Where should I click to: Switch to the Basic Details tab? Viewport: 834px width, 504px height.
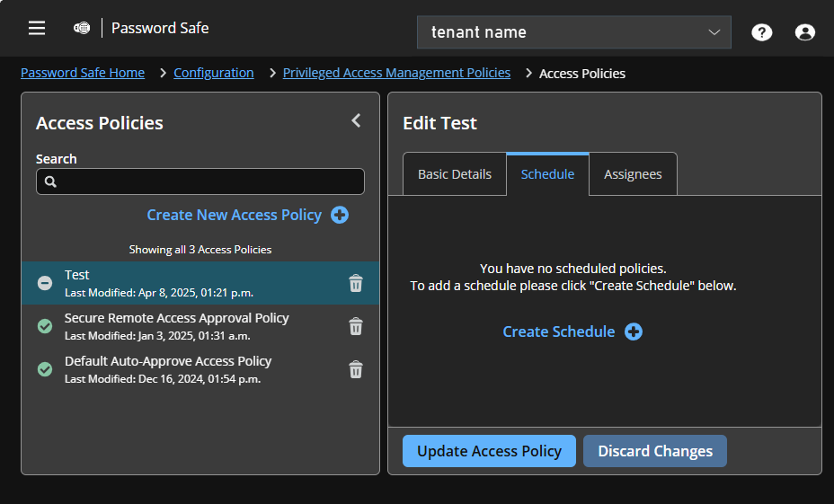[455, 174]
